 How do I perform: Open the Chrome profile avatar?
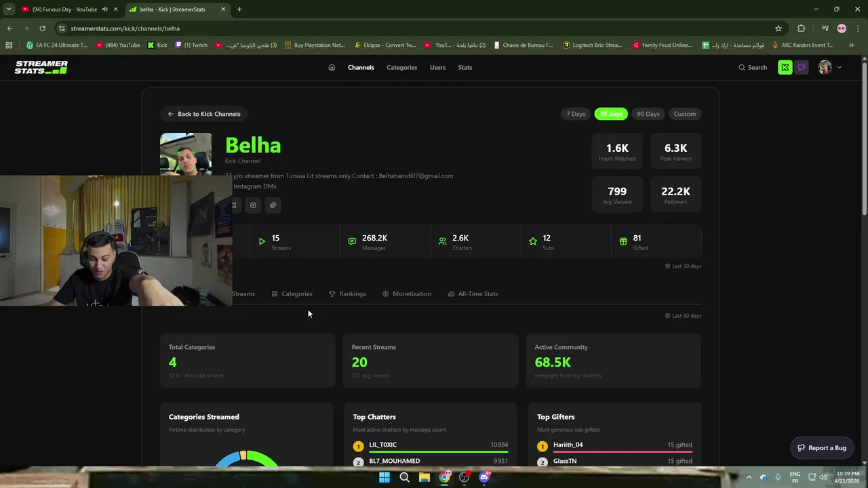842,28
